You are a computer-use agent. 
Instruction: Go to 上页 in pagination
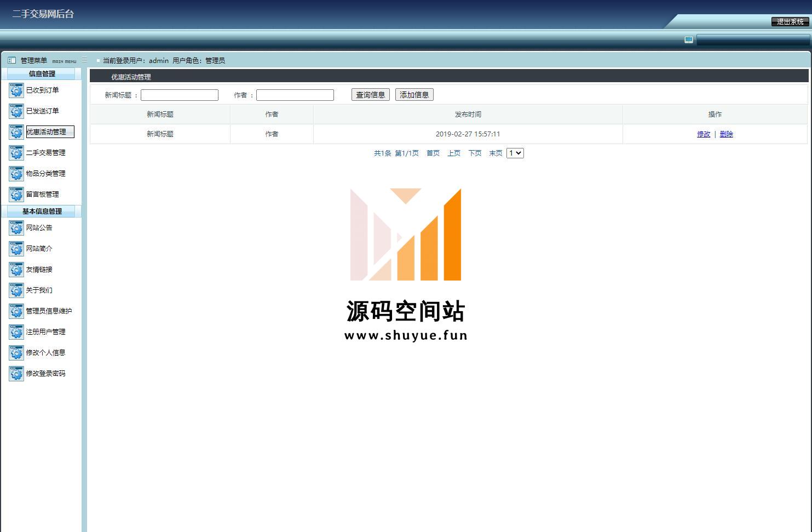pyautogui.click(x=454, y=153)
